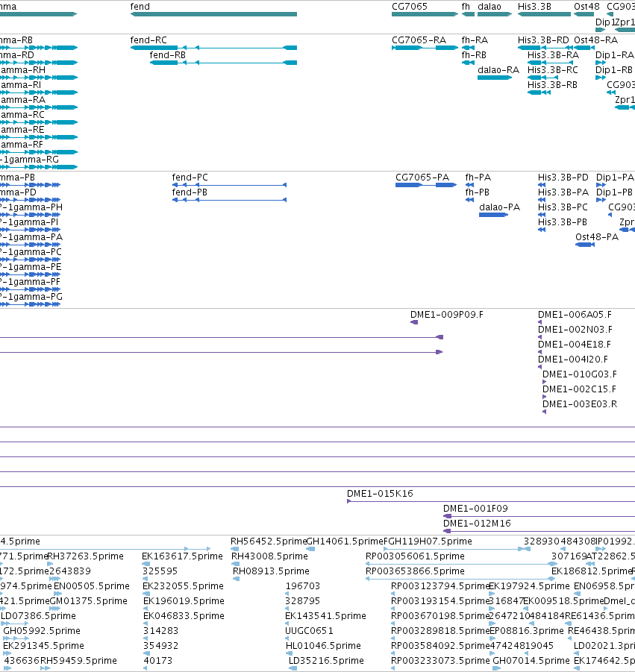Image resolution: width=635 pixels, height=672 pixels.
Task: Click the EK291345.5prime EST
Action: tap(6, 653)
